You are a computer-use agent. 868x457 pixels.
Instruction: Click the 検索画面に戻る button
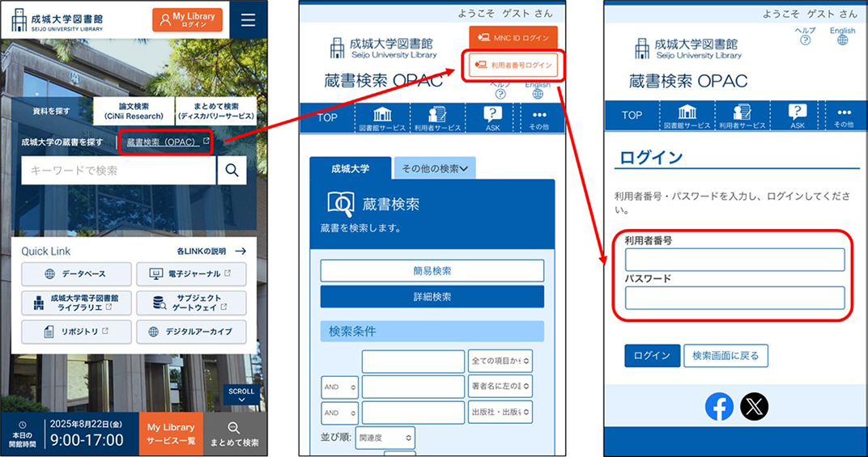[x=725, y=356]
